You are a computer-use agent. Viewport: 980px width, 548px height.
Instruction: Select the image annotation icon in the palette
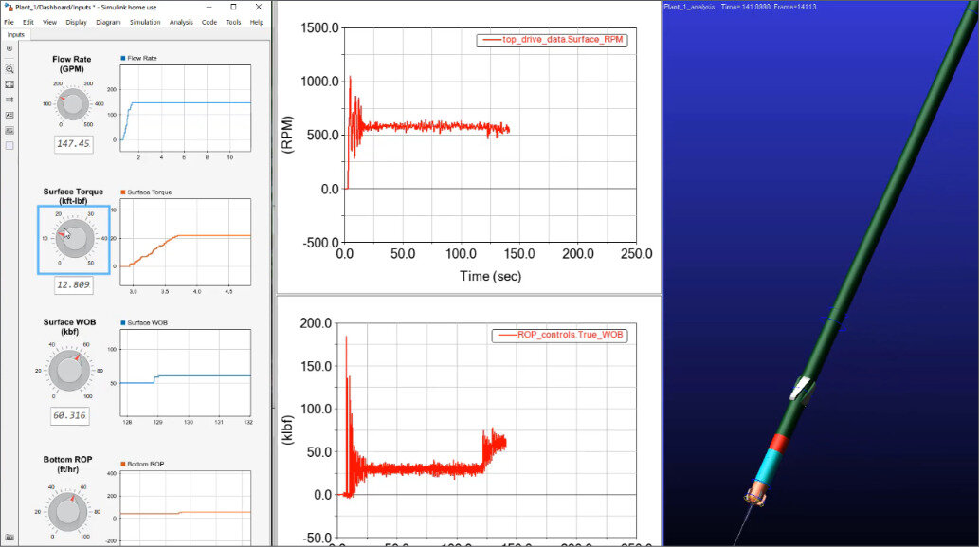coord(9,130)
